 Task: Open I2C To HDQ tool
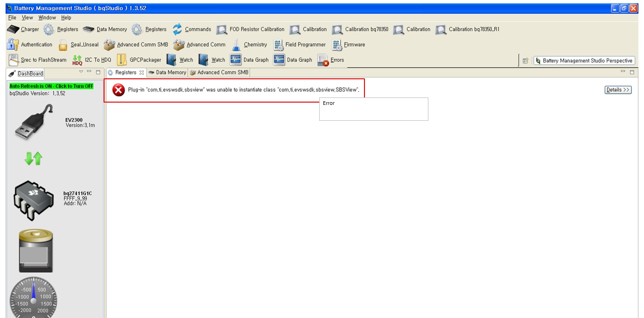92,60
